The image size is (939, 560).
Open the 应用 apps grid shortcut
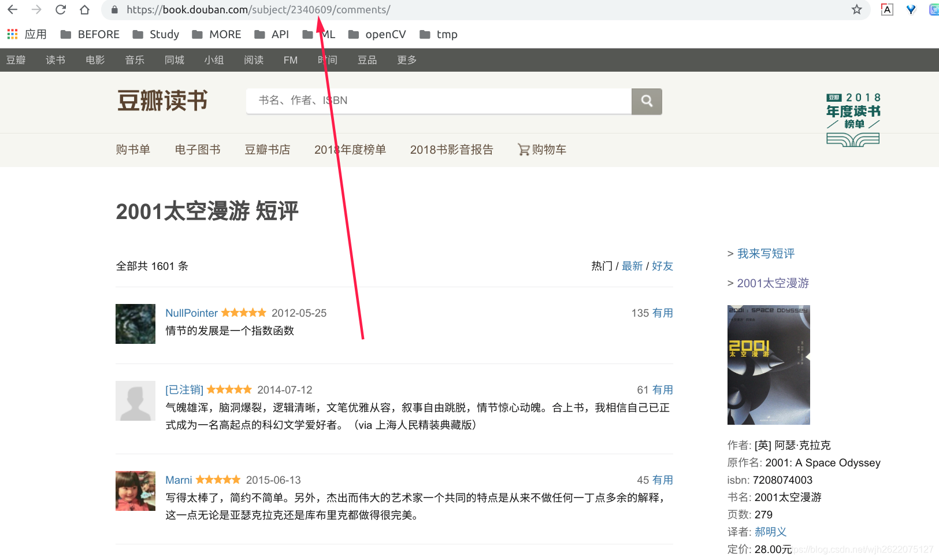(x=27, y=34)
